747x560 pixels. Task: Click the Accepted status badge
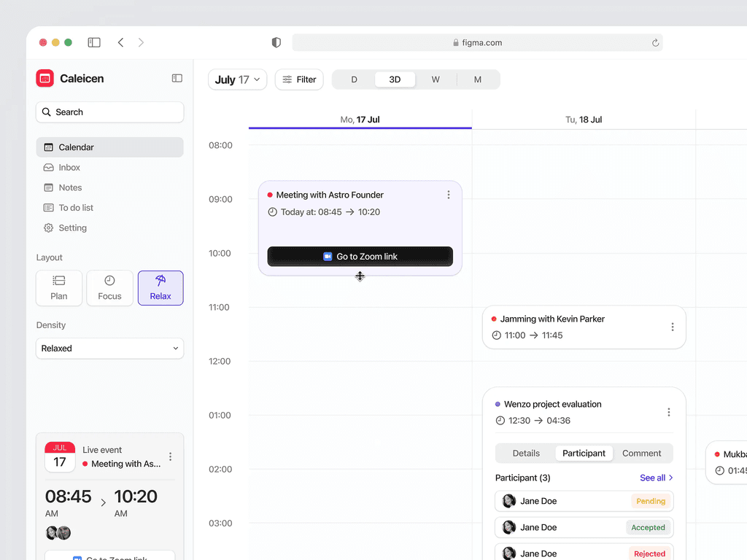[648, 528]
